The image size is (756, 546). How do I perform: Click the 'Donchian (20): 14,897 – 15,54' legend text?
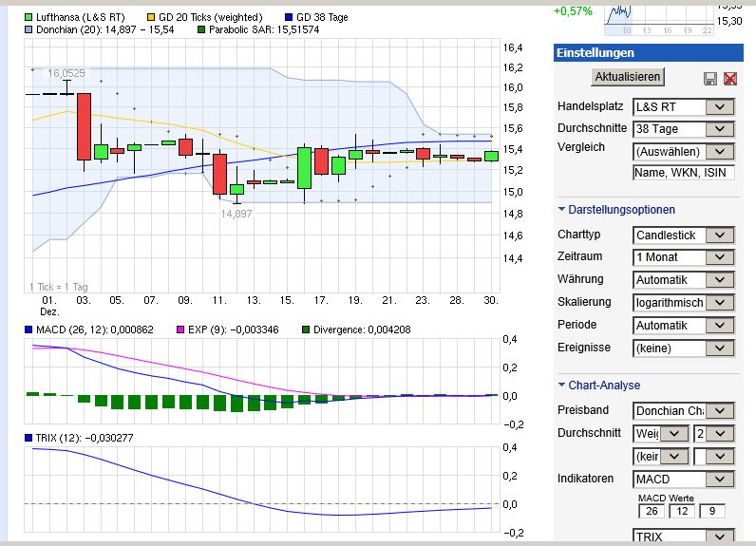pyautogui.click(x=104, y=29)
